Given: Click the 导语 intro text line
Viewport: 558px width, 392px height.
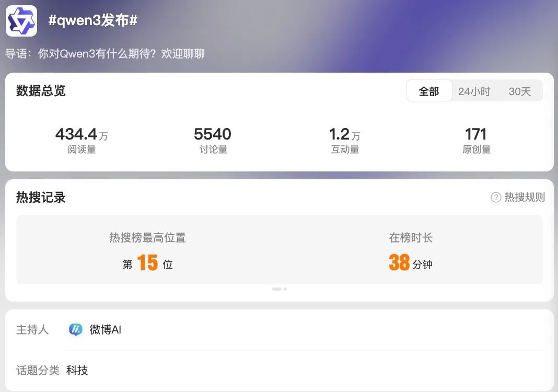Looking at the screenshot, I should tap(105, 54).
